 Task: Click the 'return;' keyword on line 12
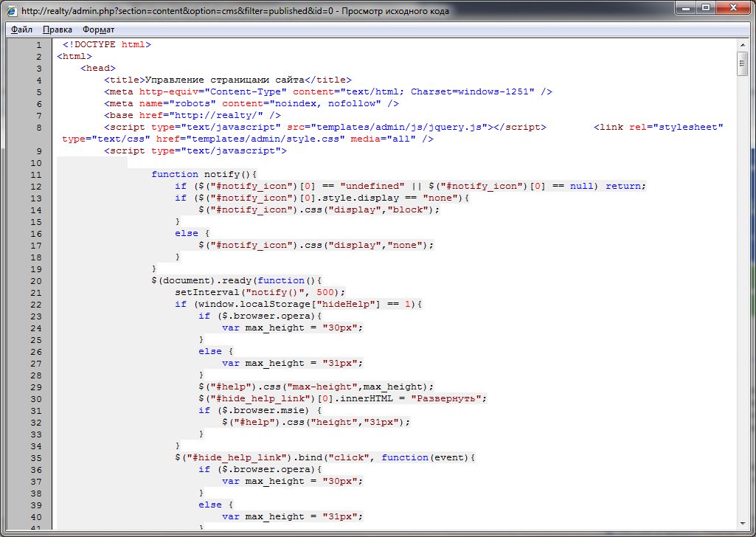pyautogui.click(x=625, y=186)
